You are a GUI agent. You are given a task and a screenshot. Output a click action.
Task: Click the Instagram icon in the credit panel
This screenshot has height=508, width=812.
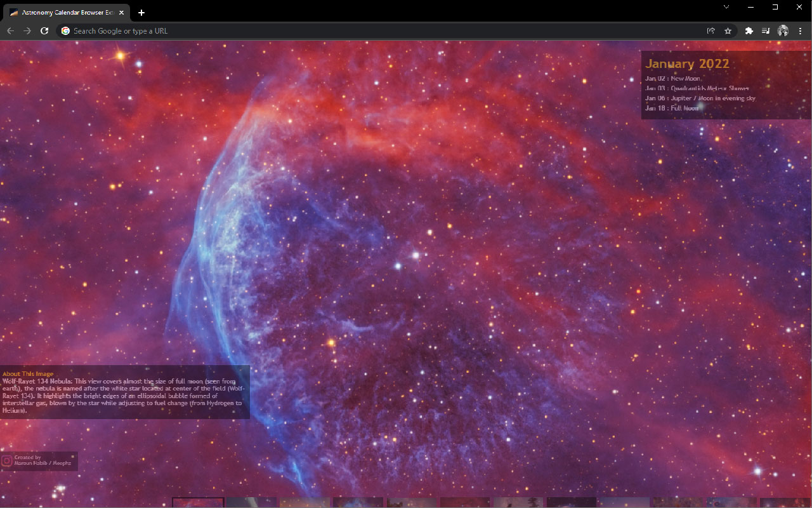[6, 461]
